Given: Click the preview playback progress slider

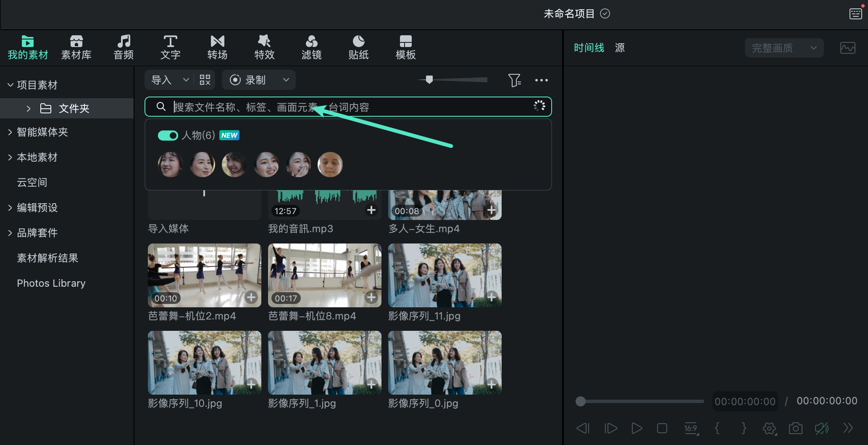Looking at the screenshot, I should coord(640,401).
